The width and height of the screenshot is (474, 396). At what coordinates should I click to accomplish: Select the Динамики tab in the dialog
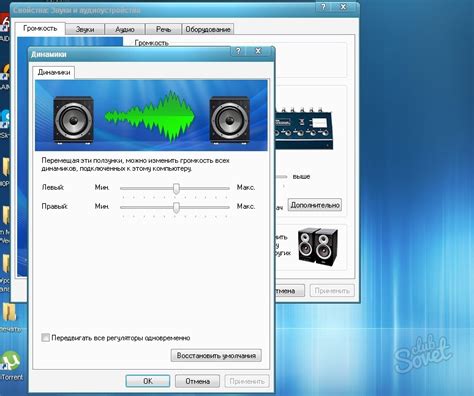tap(54, 72)
